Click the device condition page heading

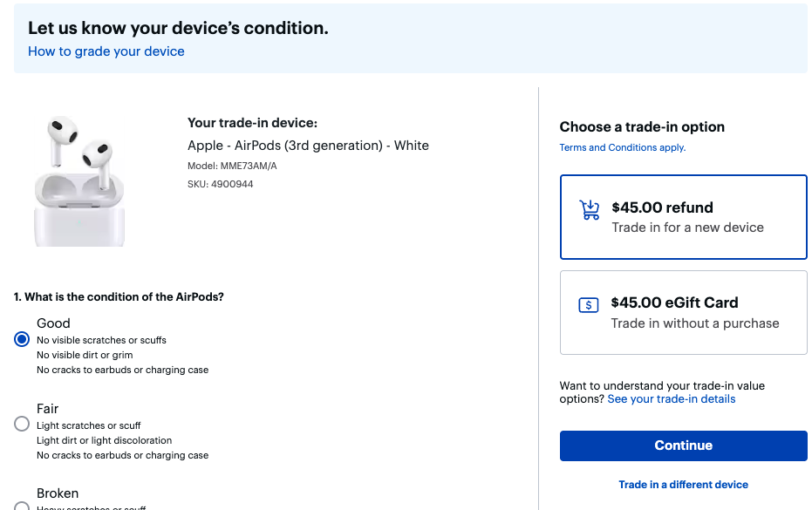(177, 28)
